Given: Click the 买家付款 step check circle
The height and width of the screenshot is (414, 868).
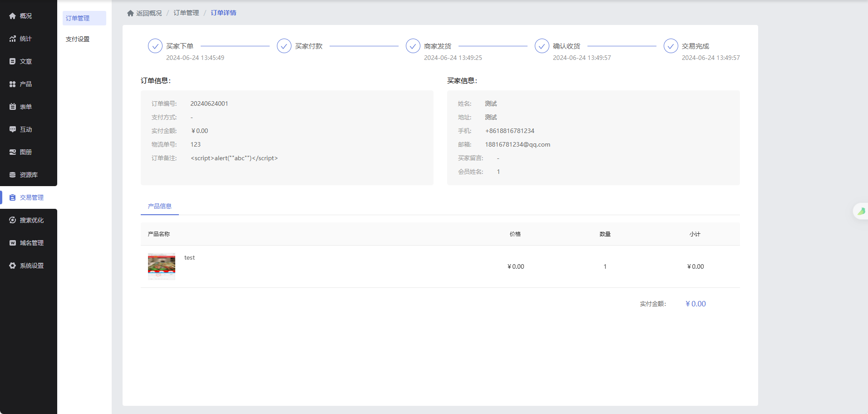Looking at the screenshot, I should [284, 46].
